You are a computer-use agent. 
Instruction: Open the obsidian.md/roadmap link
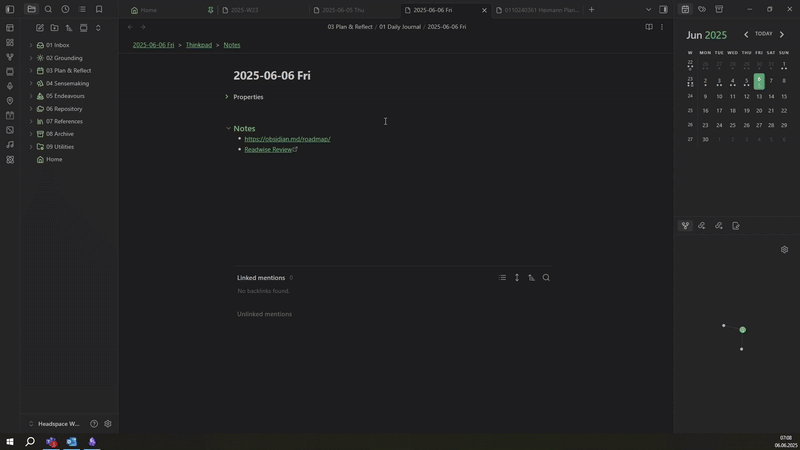[287, 139]
